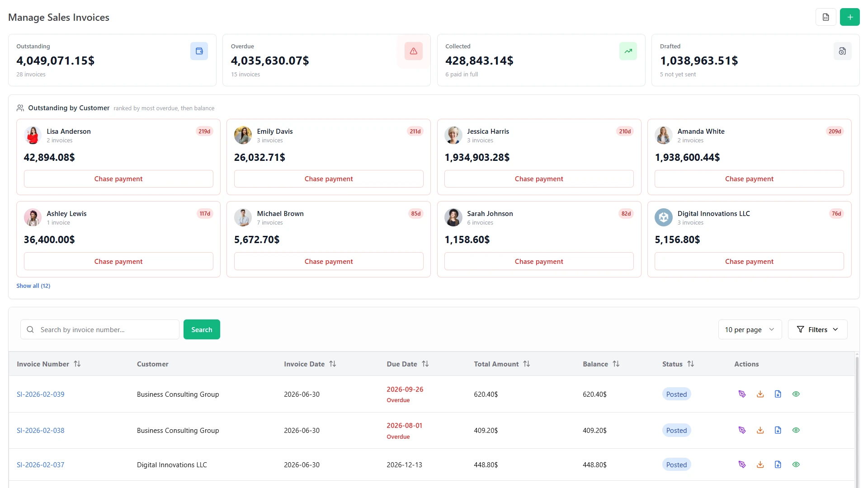Click the warning triangle icon on Overdue card
The height and width of the screenshot is (488, 868).
point(414,51)
